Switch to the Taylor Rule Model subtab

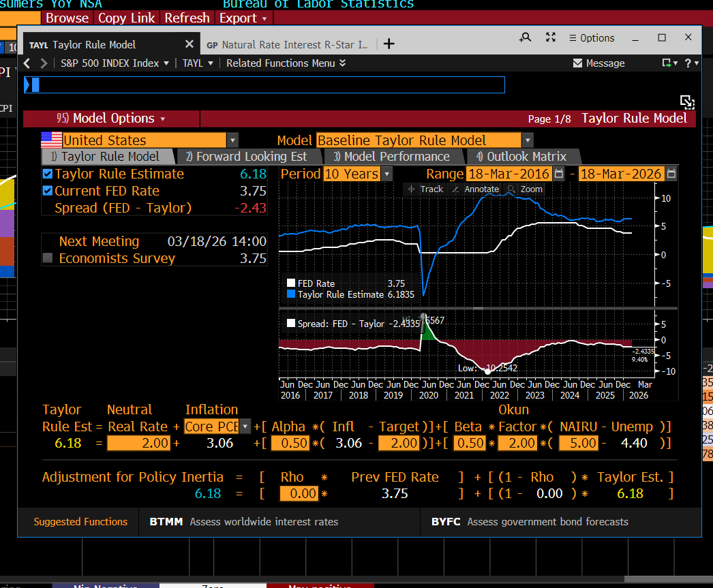(x=108, y=156)
